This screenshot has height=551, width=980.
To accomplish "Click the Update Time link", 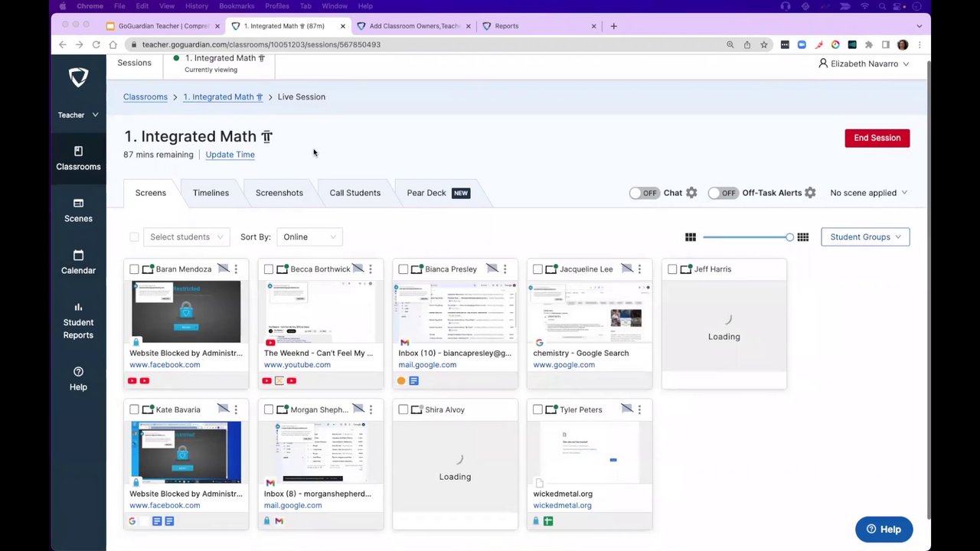I will [x=230, y=155].
